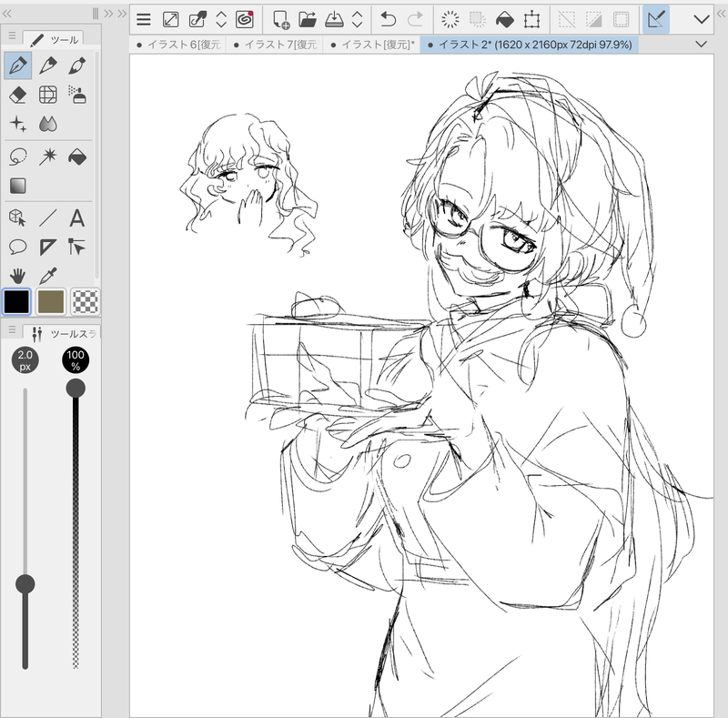Select the Eraser tool
The width and height of the screenshot is (728, 718).
(18, 96)
